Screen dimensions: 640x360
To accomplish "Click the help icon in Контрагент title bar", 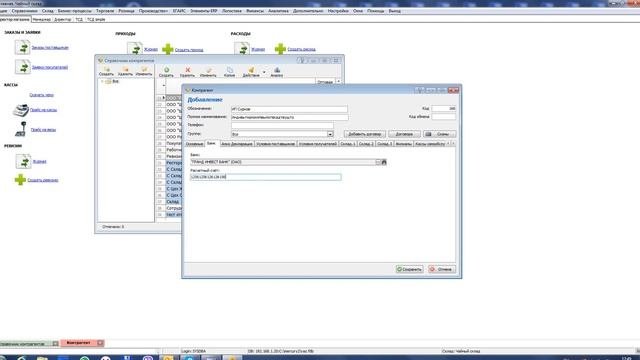I will pos(420,90).
